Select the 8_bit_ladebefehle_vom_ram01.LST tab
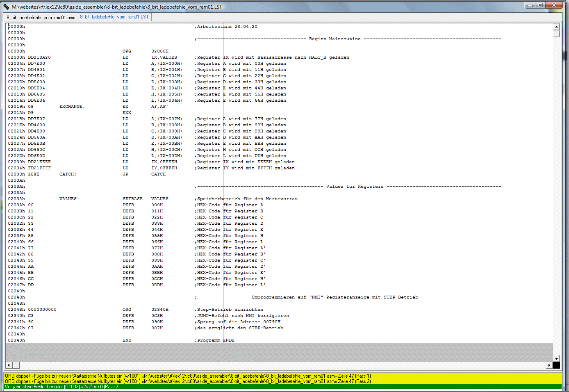 coord(114,17)
